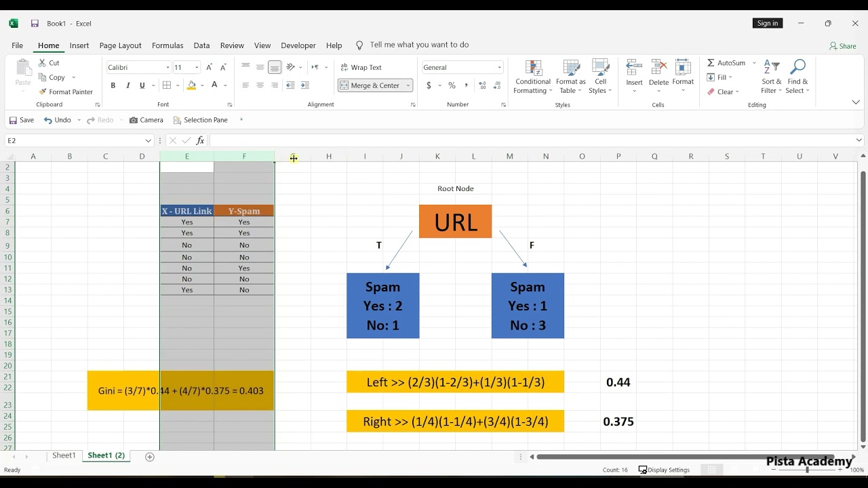Viewport: 868px width, 488px height.
Task: Decrease the cell indent
Action: point(290,85)
